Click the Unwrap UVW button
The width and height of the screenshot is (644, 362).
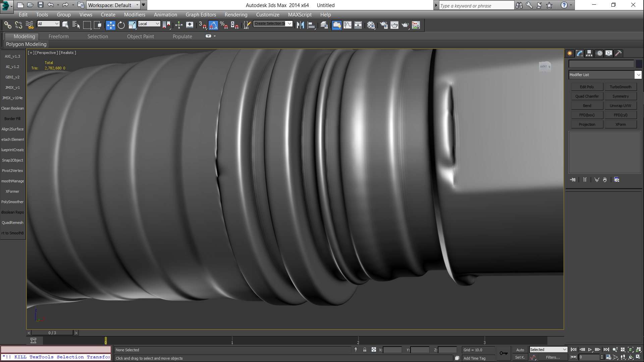pos(621,106)
